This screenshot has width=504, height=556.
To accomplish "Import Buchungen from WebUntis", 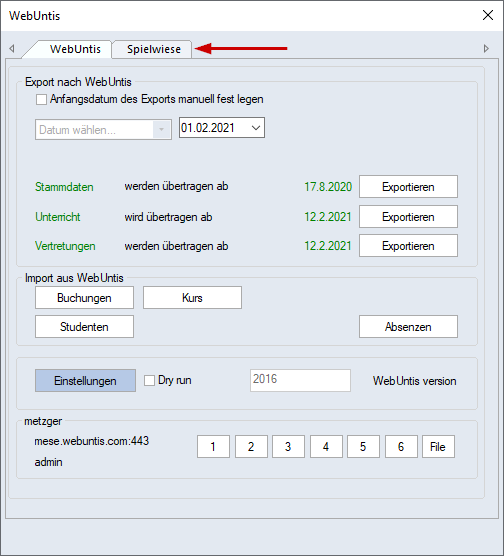I will pos(84,298).
